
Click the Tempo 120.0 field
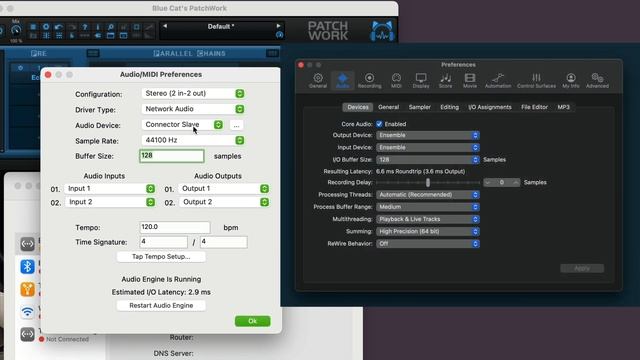point(175,227)
